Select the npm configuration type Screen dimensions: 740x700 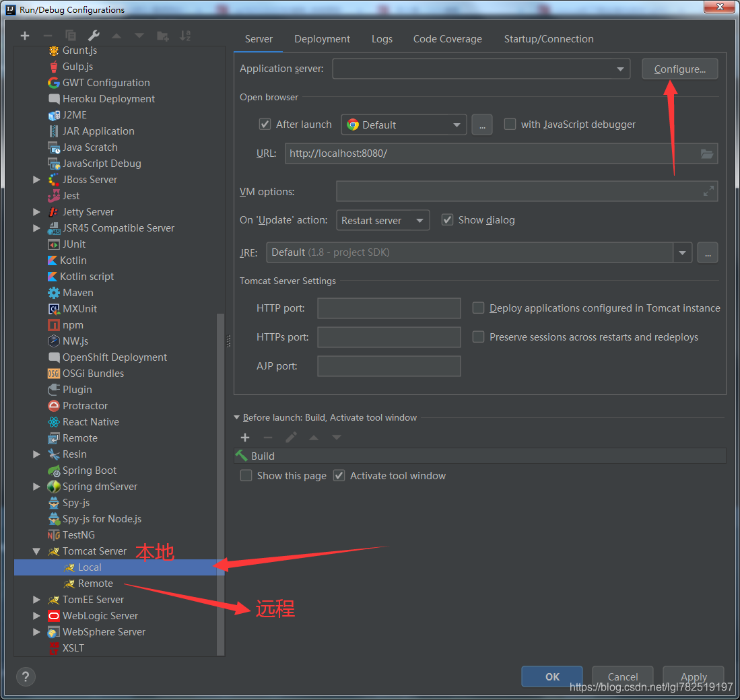click(73, 325)
